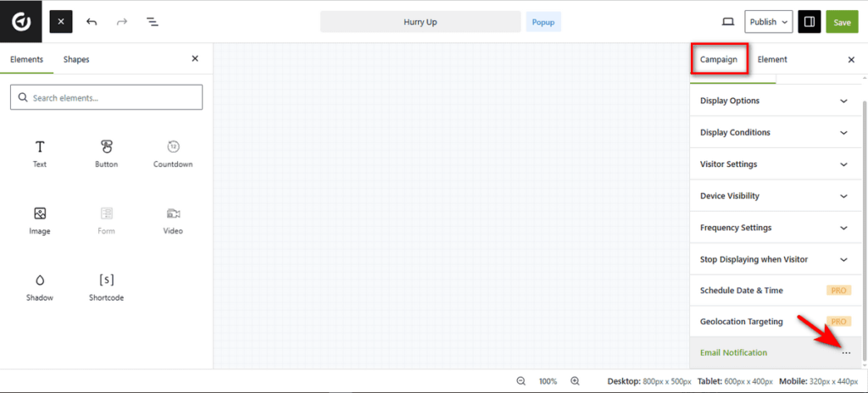Zoom in on the canvas
868x393 pixels.
[x=576, y=381]
